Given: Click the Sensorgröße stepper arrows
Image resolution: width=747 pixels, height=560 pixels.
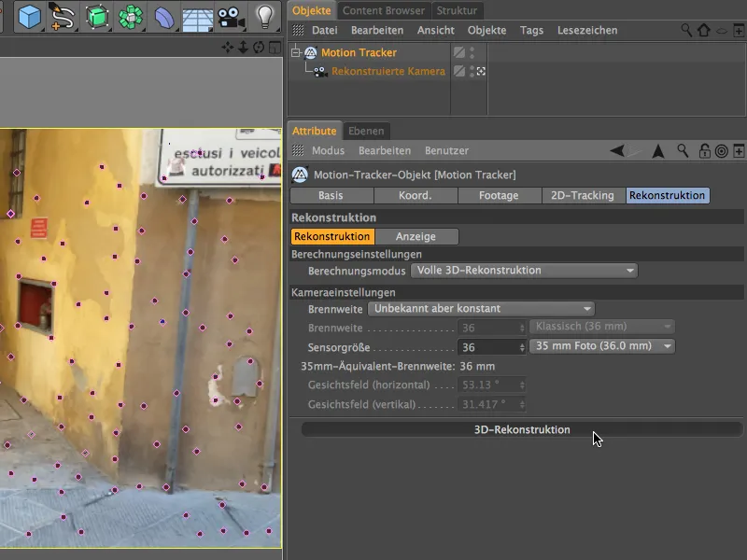Looking at the screenshot, I should point(522,347).
